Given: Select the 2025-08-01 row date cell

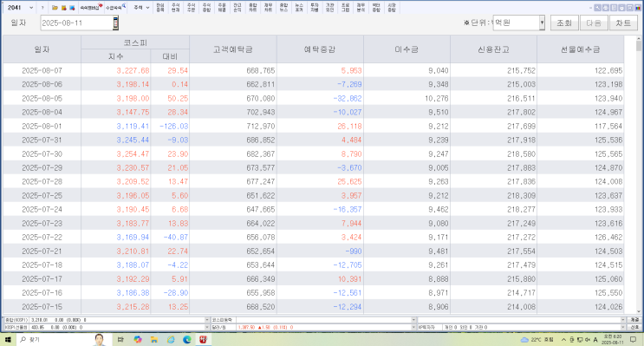Looking at the screenshot, I should 42,126.
